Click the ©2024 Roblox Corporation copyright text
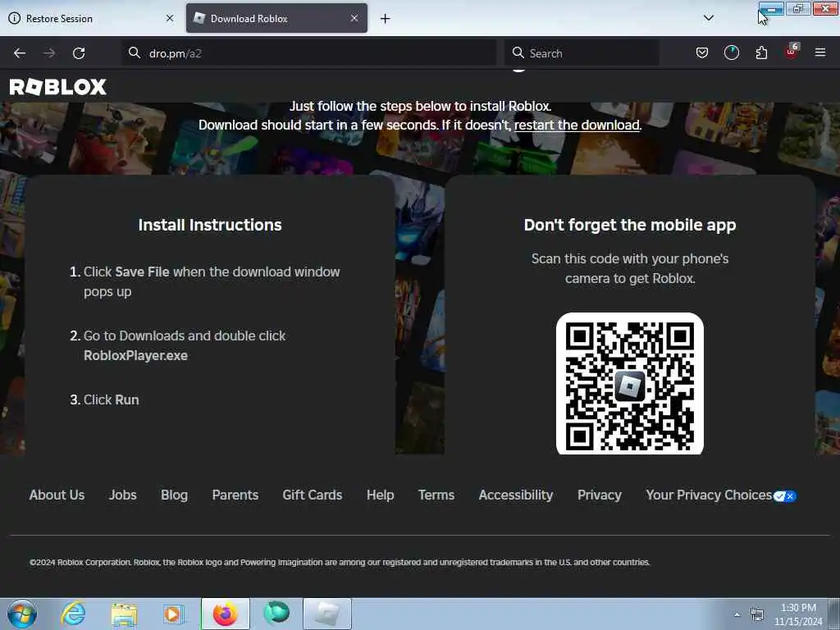This screenshot has height=630, width=840. pos(340,562)
